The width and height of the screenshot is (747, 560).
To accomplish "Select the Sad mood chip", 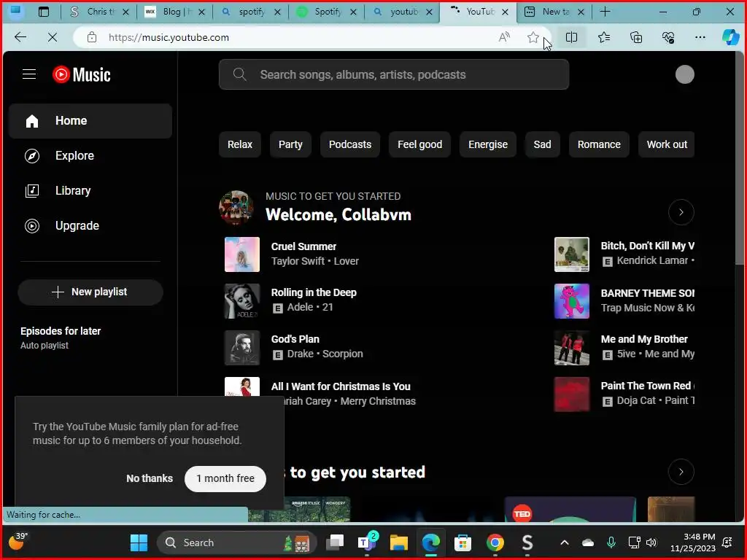I will coord(542,144).
